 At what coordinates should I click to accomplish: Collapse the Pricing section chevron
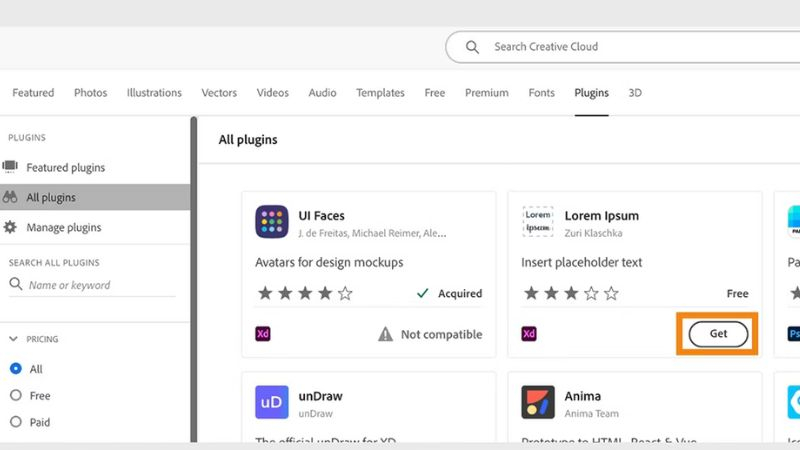(13, 339)
